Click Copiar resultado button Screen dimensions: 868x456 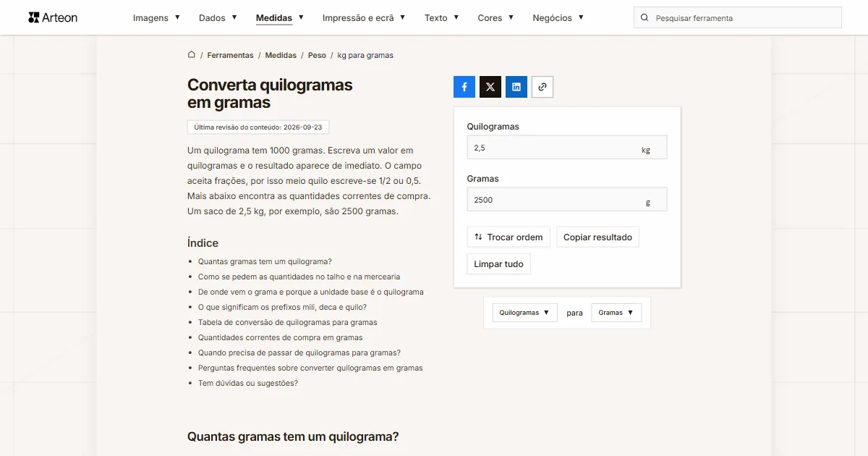[597, 237]
